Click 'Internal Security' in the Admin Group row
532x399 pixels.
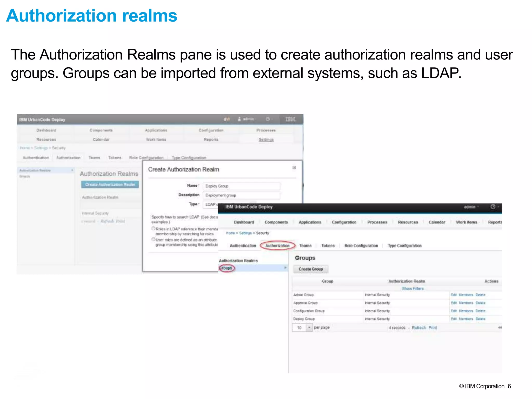coord(377,295)
